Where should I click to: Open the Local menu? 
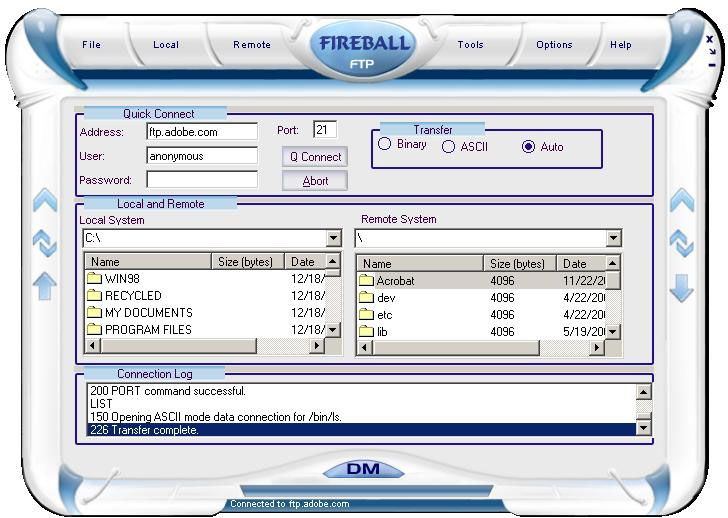tap(166, 45)
